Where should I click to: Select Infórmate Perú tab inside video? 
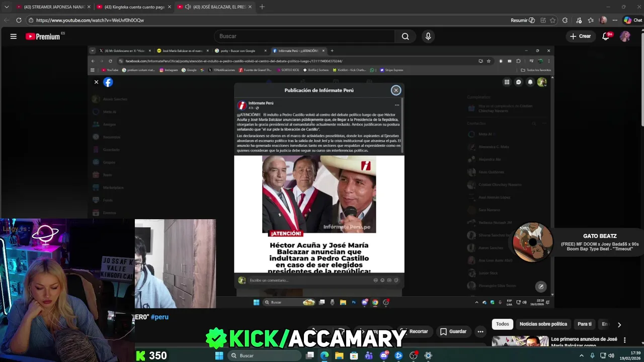(299, 51)
